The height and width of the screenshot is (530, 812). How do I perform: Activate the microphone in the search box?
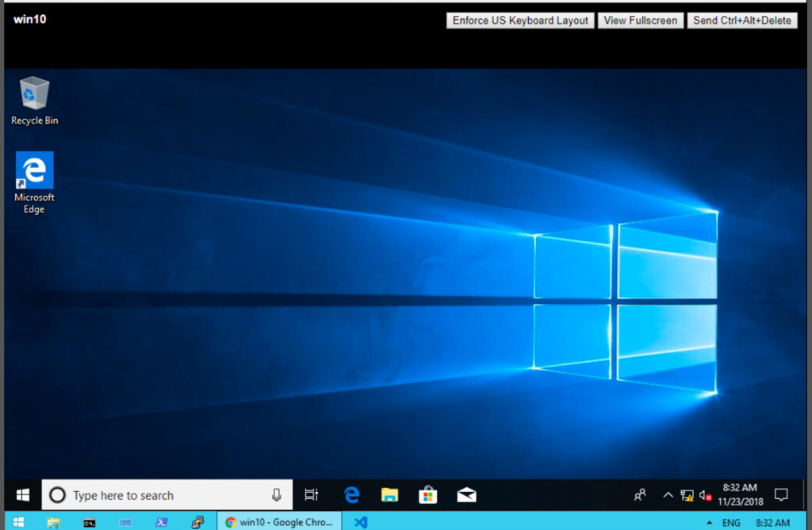(x=277, y=495)
